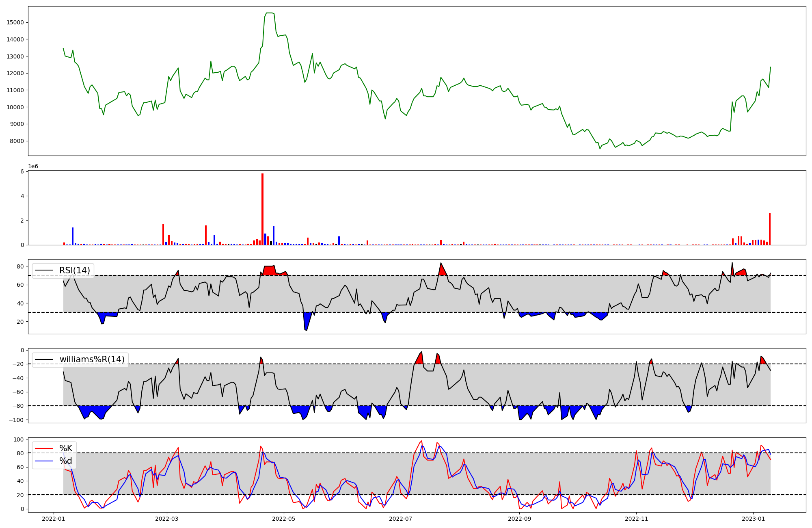
Task: Click the red %K legend line sample
Action: (x=44, y=448)
